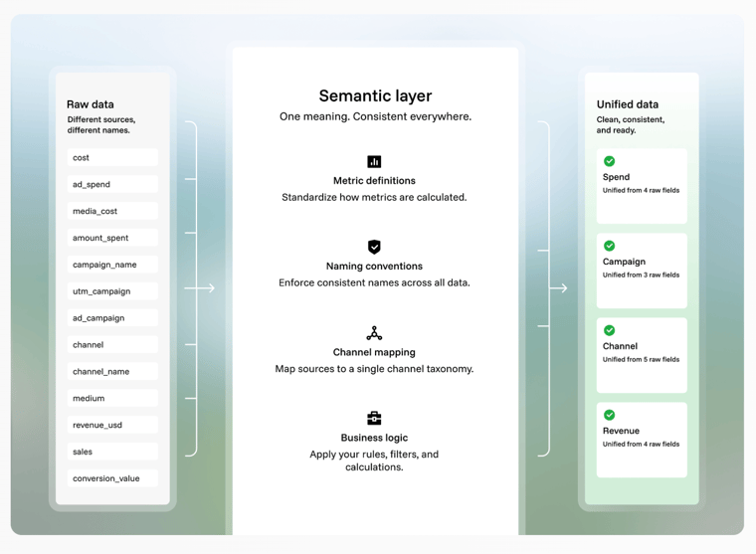Image resolution: width=756 pixels, height=554 pixels.
Task: Click the Spend label in unified card
Action: 616,177
